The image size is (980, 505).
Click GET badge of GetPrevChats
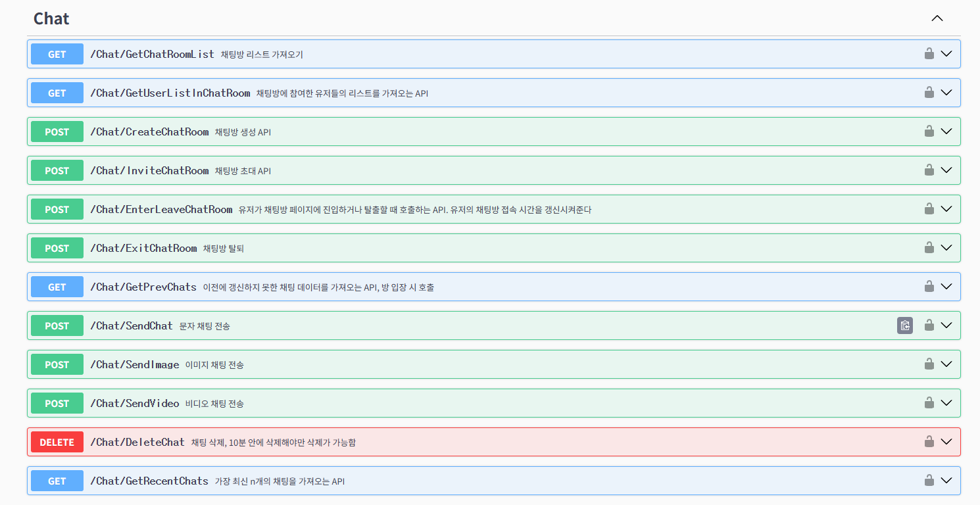coord(57,287)
